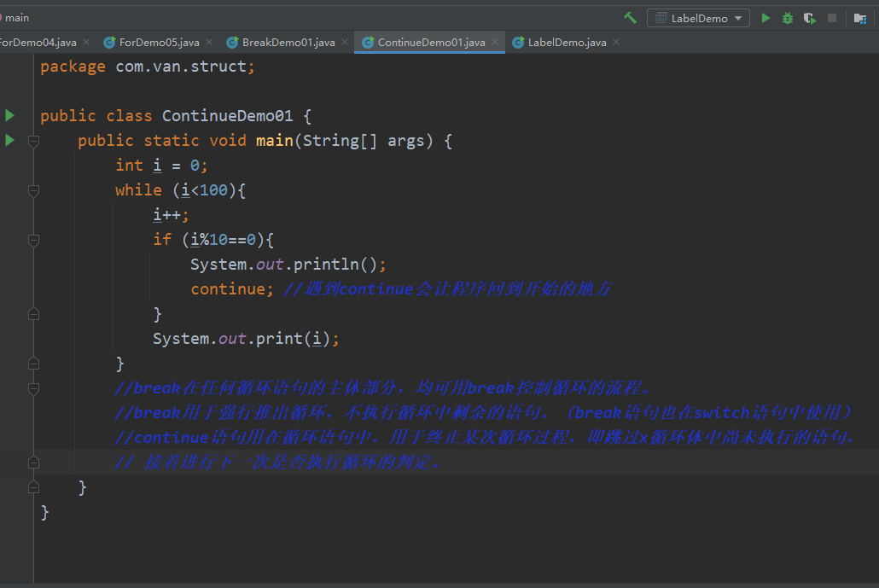879x588 pixels.
Task: Click the run gutter arrow beside main method
Action: click(x=9, y=140)
